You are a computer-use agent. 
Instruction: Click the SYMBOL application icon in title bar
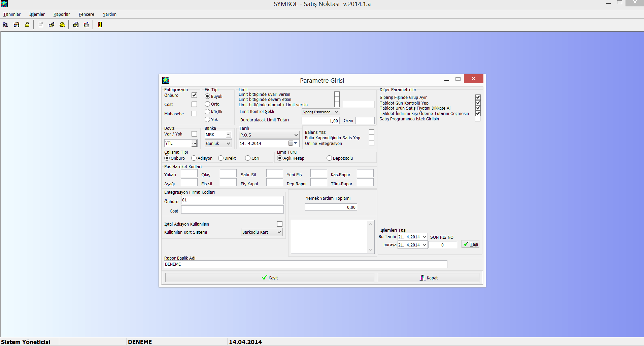(x=4, y=4)
